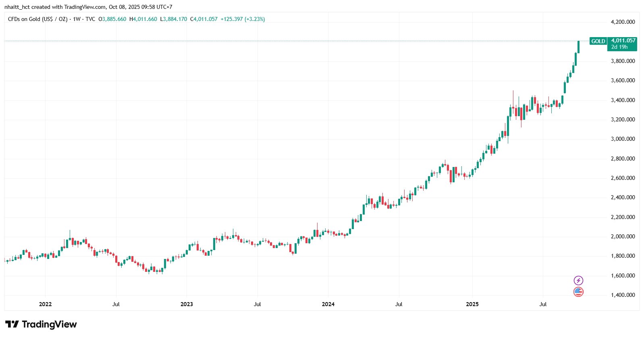Click the 2022 year label on time axis
Screen dimensions: 644x338
click(x=45, y=304)
